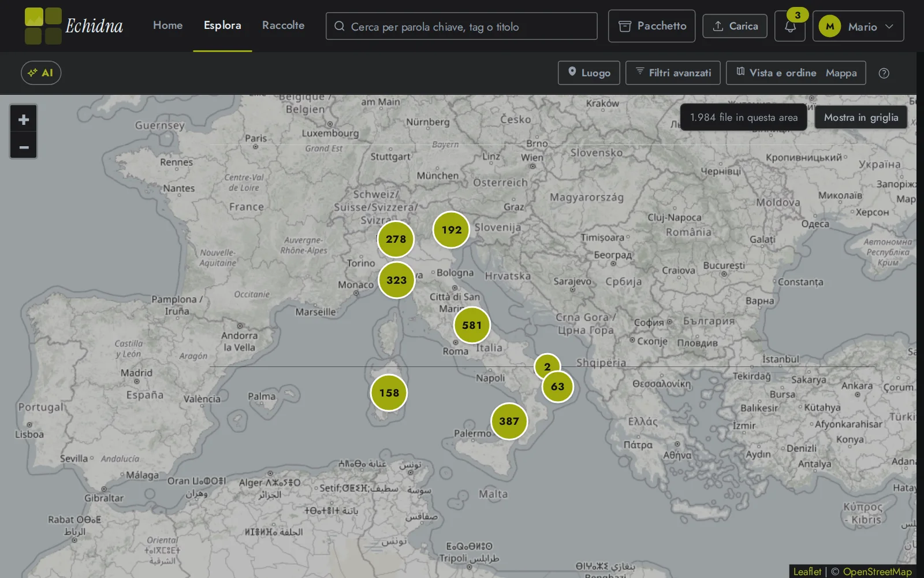924x578 pixels.
Task: Click the 1.984 file in questa area label
Action: click(744, 117)
